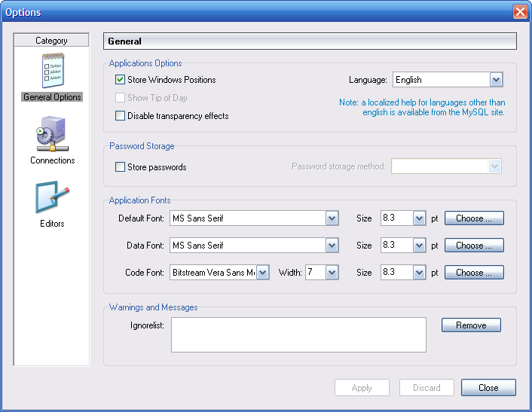Open the Data Font dropdown
Viewport: 532px width, 412px height.
332,246
